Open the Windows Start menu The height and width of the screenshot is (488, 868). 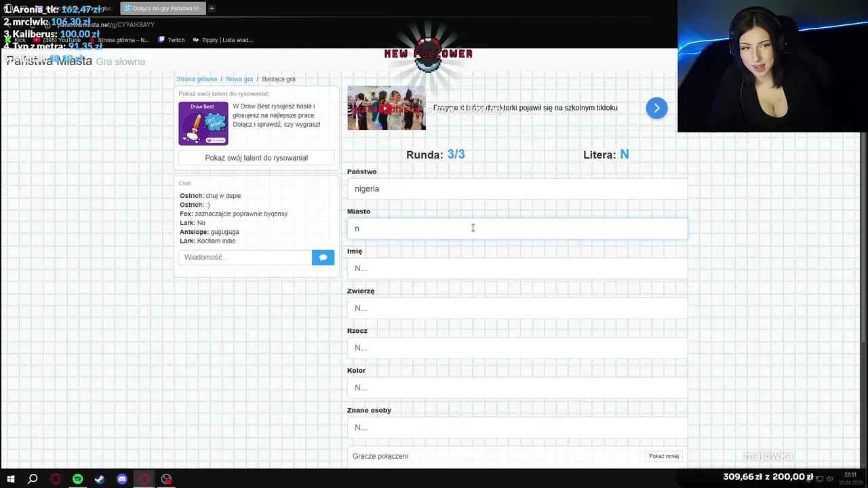[x=11, y=479]
